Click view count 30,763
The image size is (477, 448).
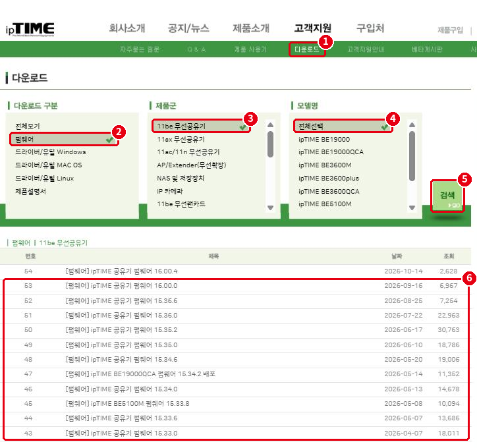click(x=449, y=330)
